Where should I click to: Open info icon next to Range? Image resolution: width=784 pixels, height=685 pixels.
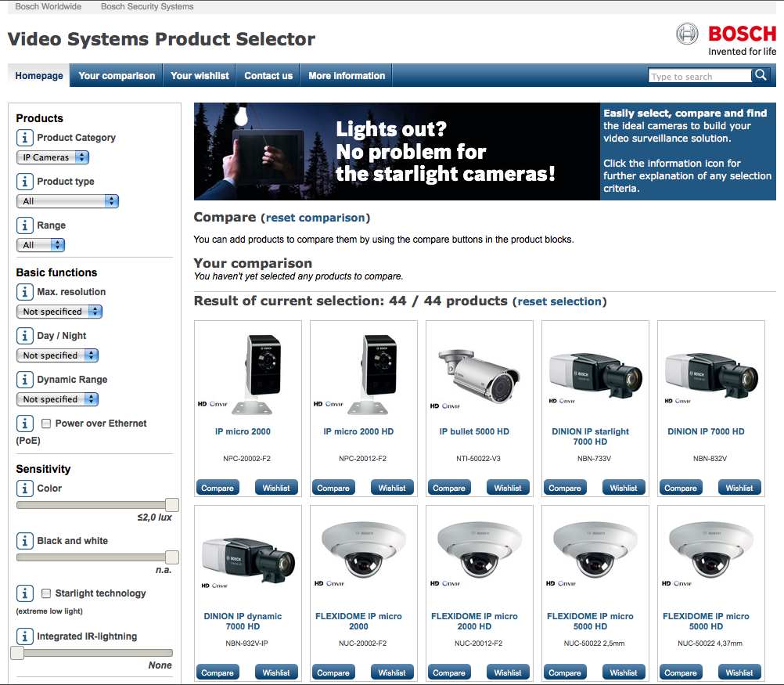point(24,225)
